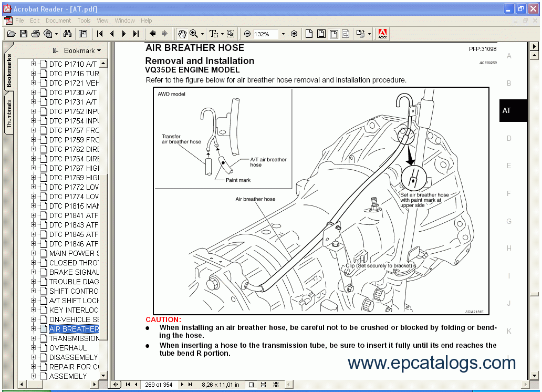The image size is (542, 392).
Task: Go to previous page from the toolbar
Action: pyautogui.click(x=112, y=34)
